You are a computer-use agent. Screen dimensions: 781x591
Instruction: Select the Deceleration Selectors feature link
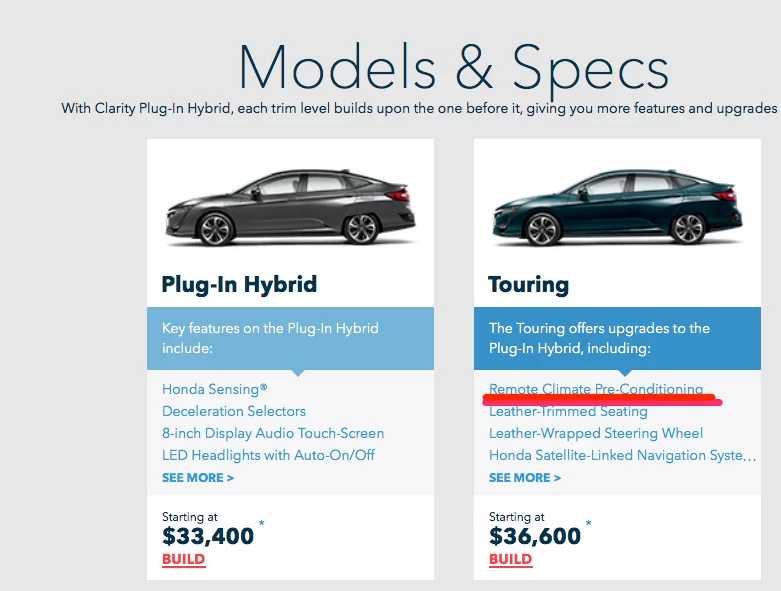coord(234,411)
